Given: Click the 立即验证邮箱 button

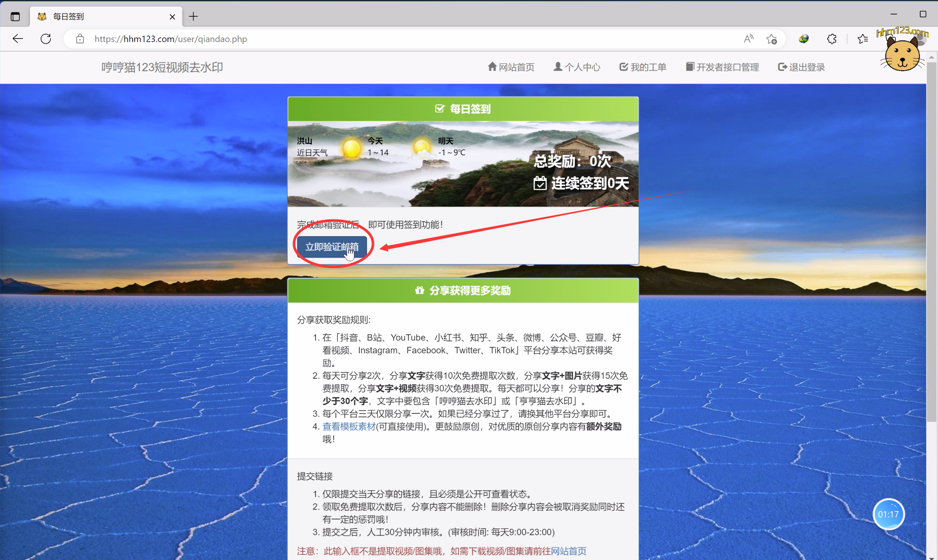Looking at the screenshot, I should [x=331, y=247].
